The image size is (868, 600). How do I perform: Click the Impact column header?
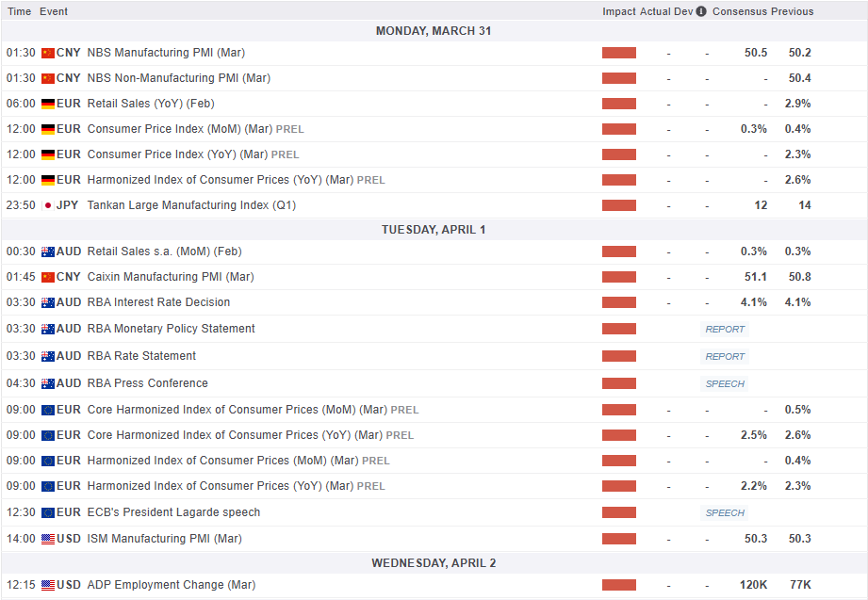[x=619, y=11]
